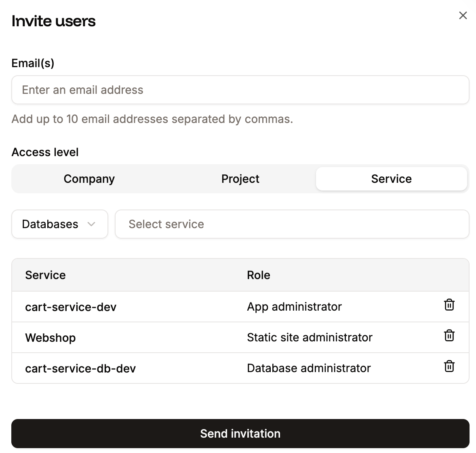This screenshot has width=476, height=453.
Task: Remove the Webshop service from the list
Action: click(449, 336)
